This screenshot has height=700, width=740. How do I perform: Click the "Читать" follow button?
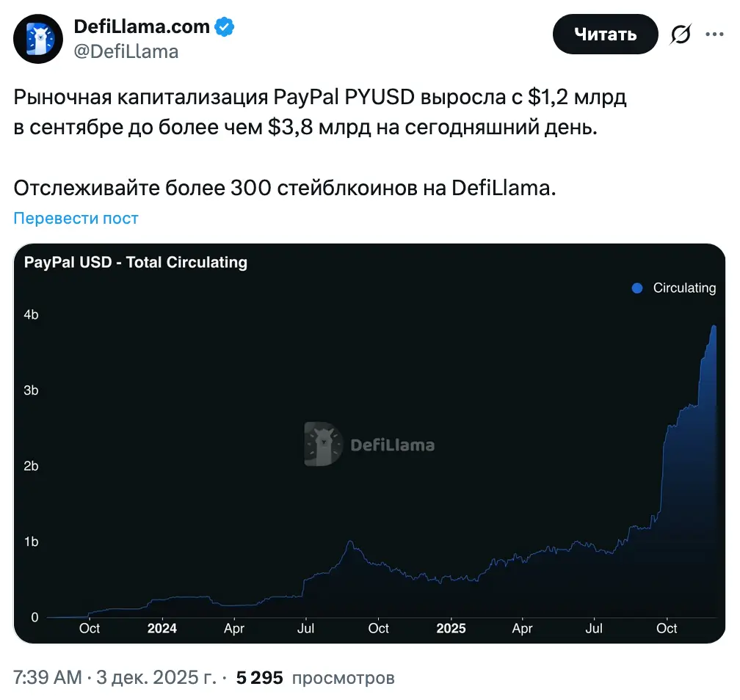[605, 34]
